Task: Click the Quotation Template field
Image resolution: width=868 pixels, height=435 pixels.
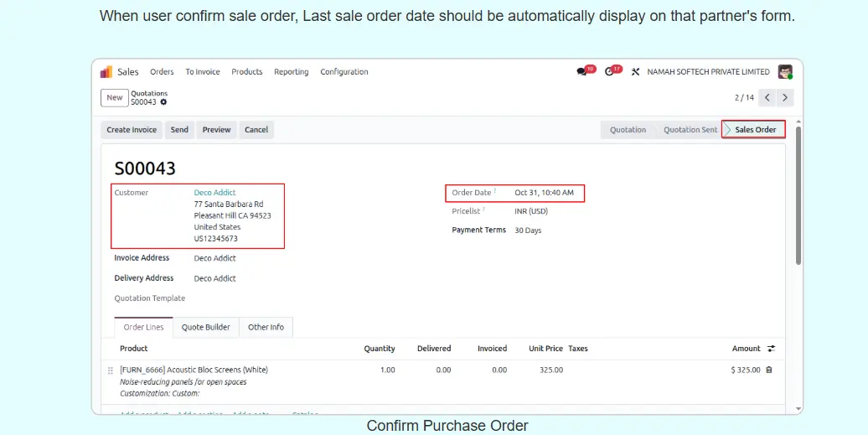Action: click(235, 298)
